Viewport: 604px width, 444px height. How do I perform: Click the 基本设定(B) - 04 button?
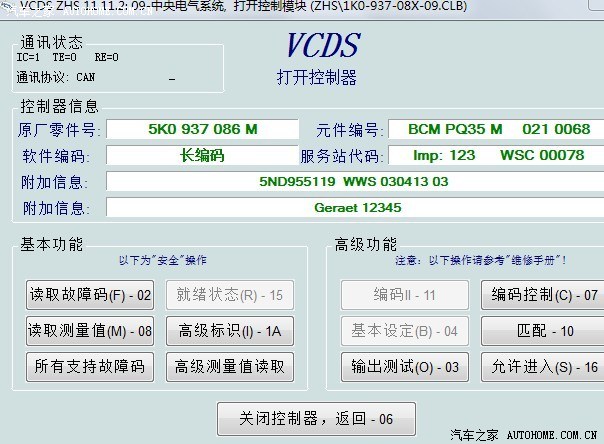(x=404, y=331)
